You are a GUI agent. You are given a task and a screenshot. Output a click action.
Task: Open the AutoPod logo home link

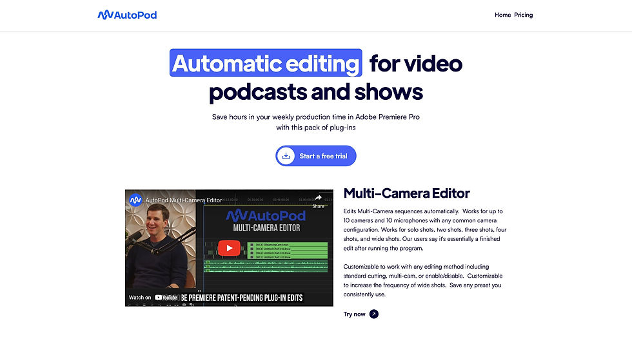click(x=127, y=15)
